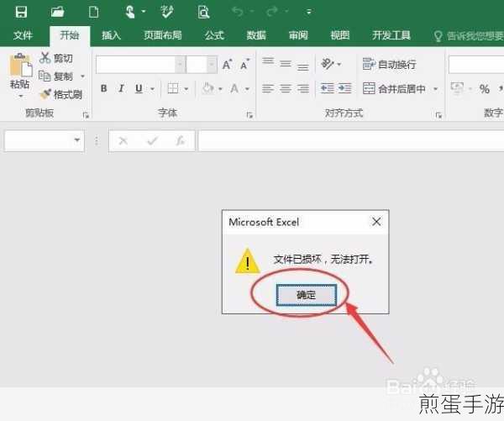Click the increase indent icon

345,88
